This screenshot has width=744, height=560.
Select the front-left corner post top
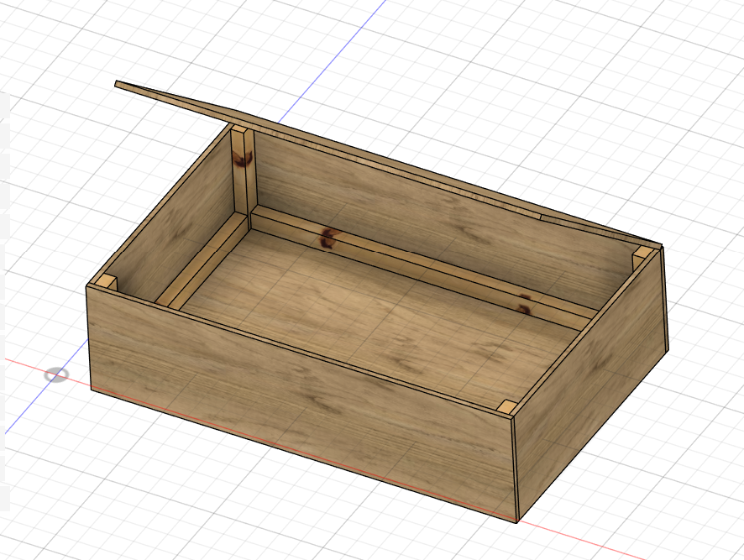click(105, 283)
